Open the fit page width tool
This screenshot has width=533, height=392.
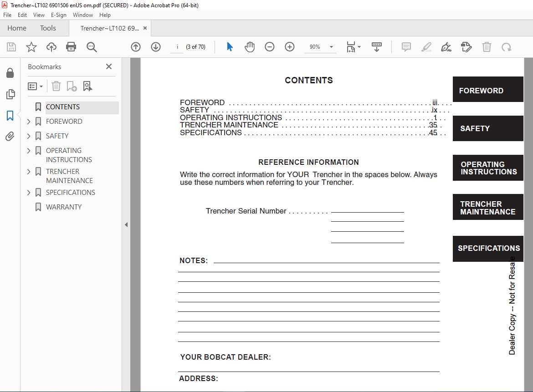(353, 47)
